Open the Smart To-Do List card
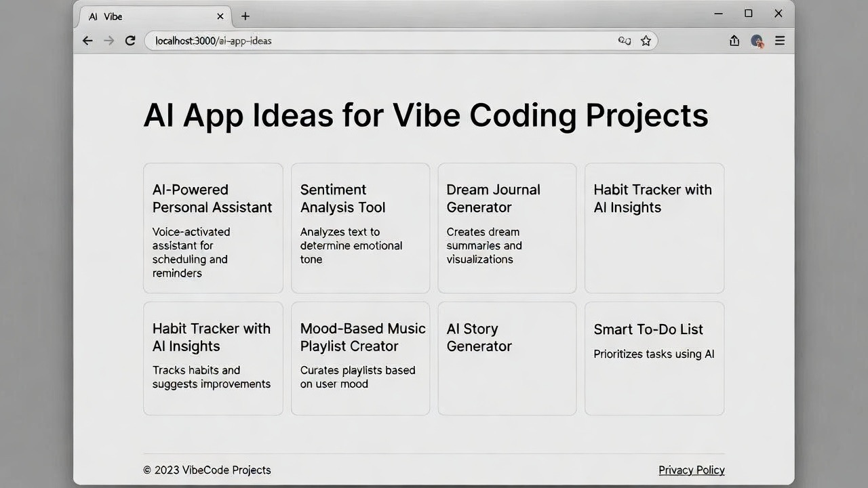This screenshot has height=488, width=868. pos(654,358)
